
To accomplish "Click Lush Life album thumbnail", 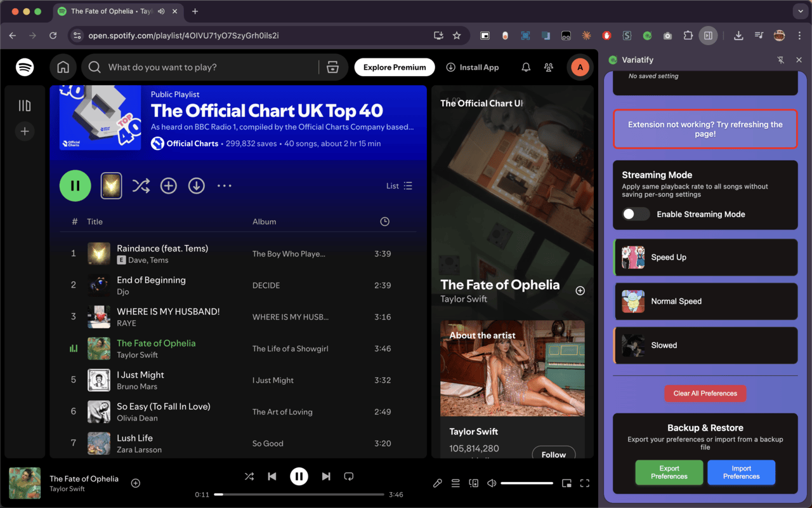I will tap(99, 443).
